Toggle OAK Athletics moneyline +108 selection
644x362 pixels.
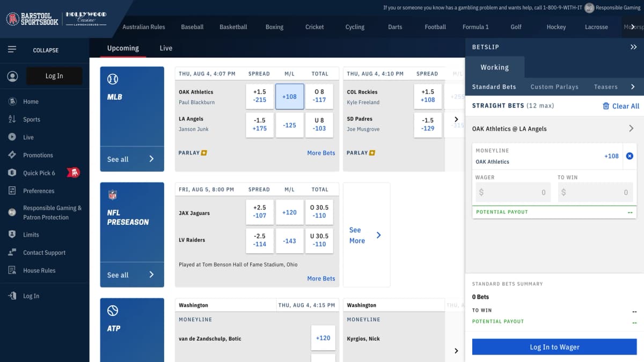click(x=290, y=97)
